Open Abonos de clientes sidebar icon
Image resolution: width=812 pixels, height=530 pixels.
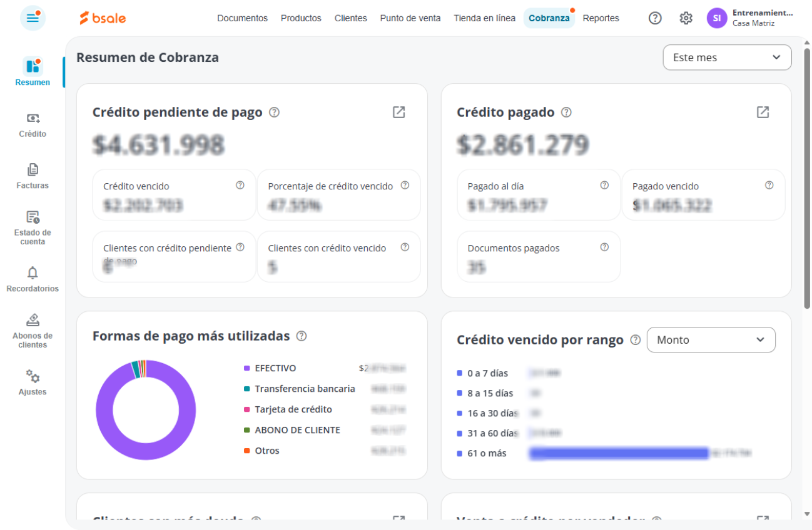point(33,320)
